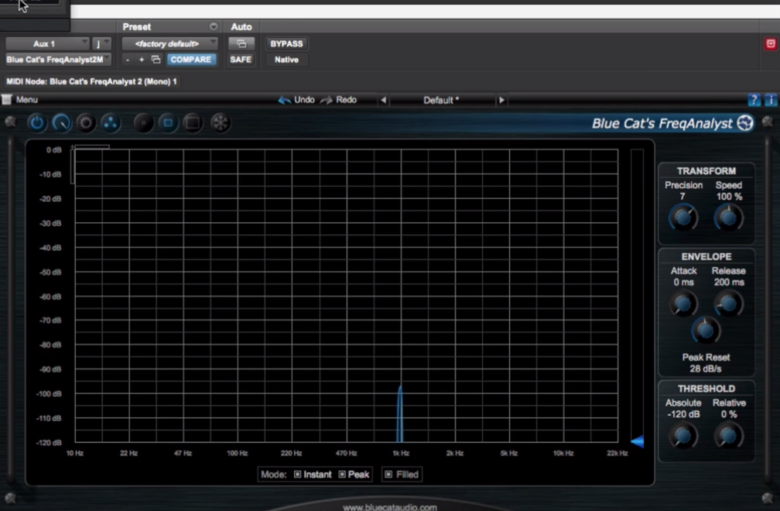Click the 100 % Speed value

[729, 197]
